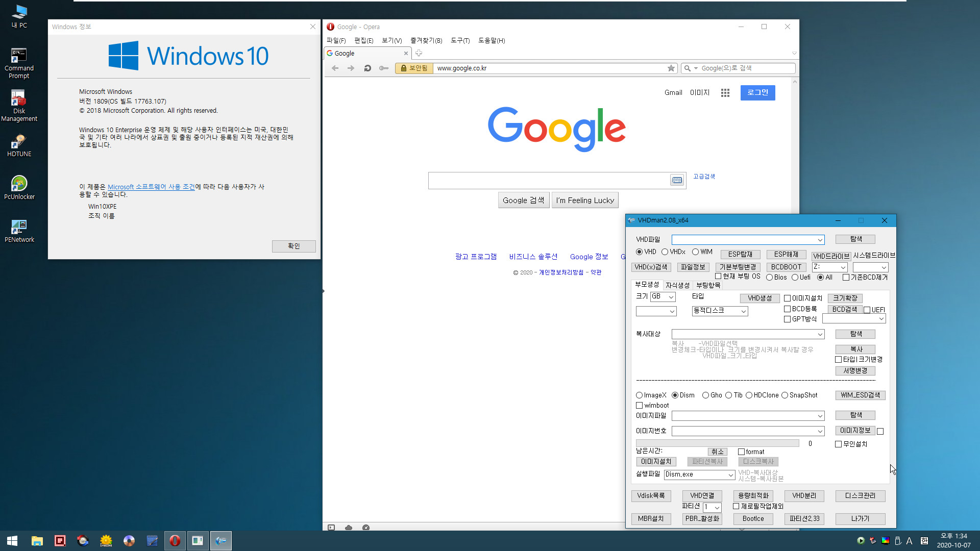
Task: Open the Z: drive dropdown
Action: click(x=843, y=267)
